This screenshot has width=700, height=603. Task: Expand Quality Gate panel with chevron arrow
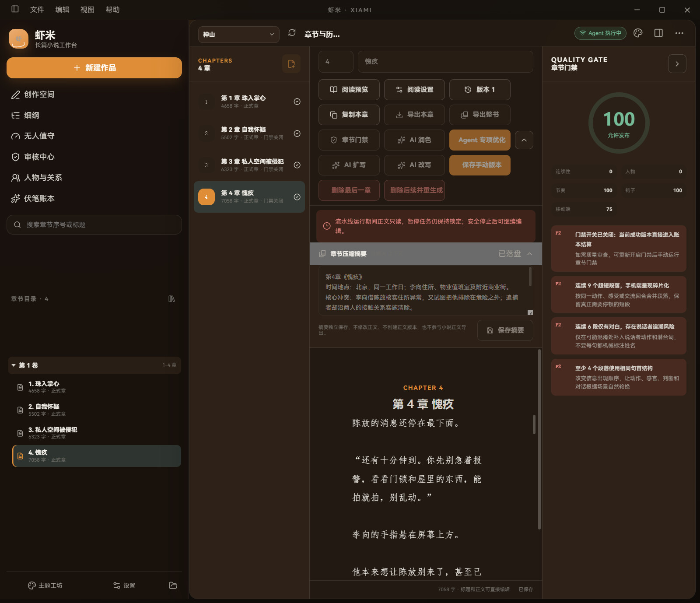(677, 64)
